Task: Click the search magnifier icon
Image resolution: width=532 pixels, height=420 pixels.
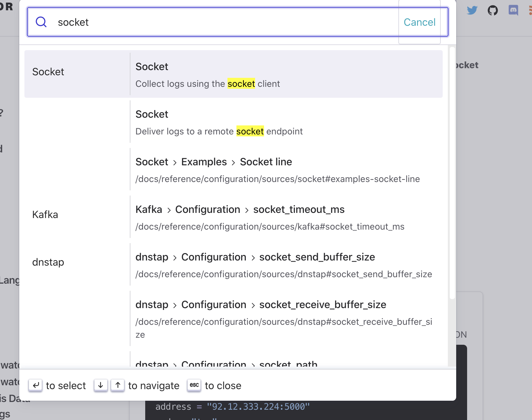Action: [x=41, y=22]
